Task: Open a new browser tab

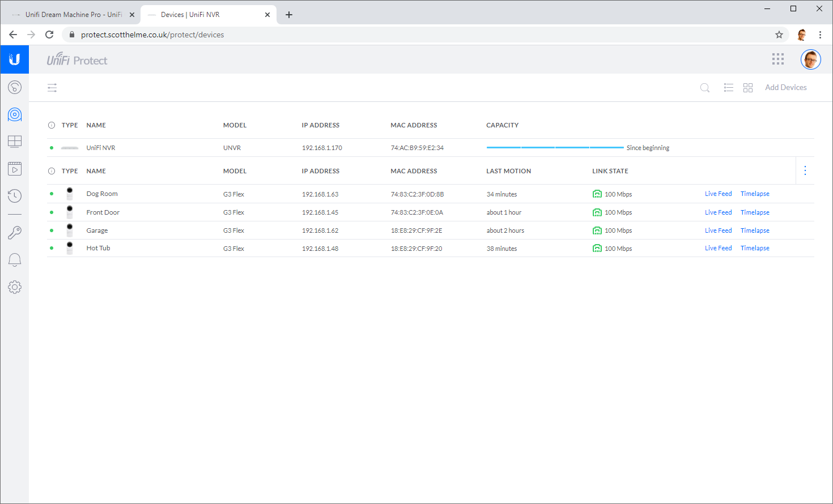Action: coord(289,15)
